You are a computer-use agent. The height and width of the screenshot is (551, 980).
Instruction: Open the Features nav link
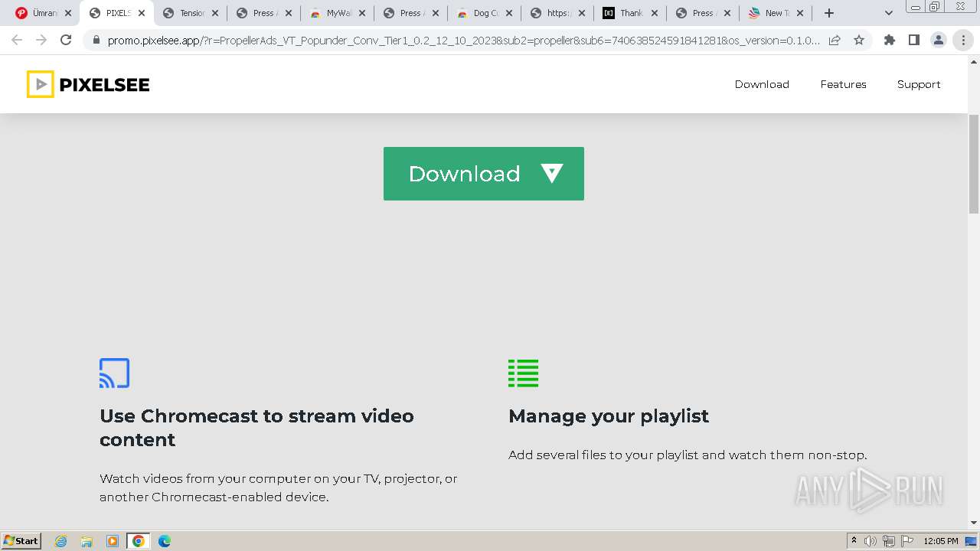[x=843, y=84]
